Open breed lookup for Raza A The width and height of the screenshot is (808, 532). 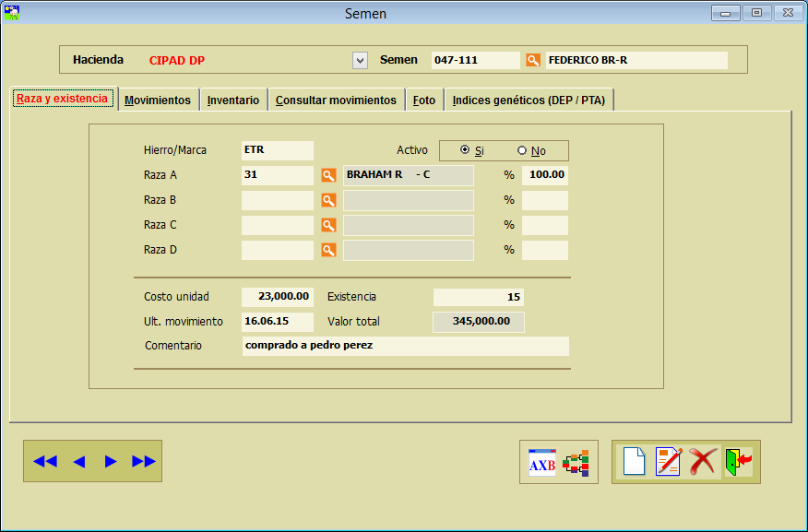[x=327, y=175]
